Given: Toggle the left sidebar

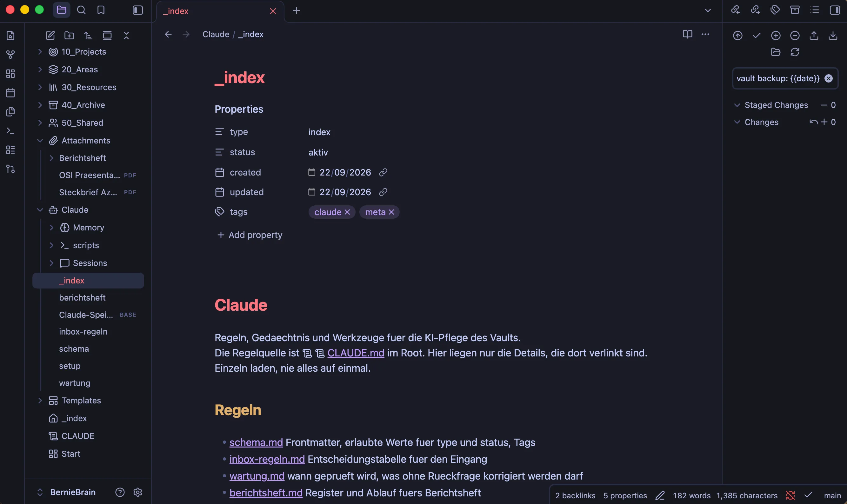Looking at the screenshot, I should (x=137, y=10).
